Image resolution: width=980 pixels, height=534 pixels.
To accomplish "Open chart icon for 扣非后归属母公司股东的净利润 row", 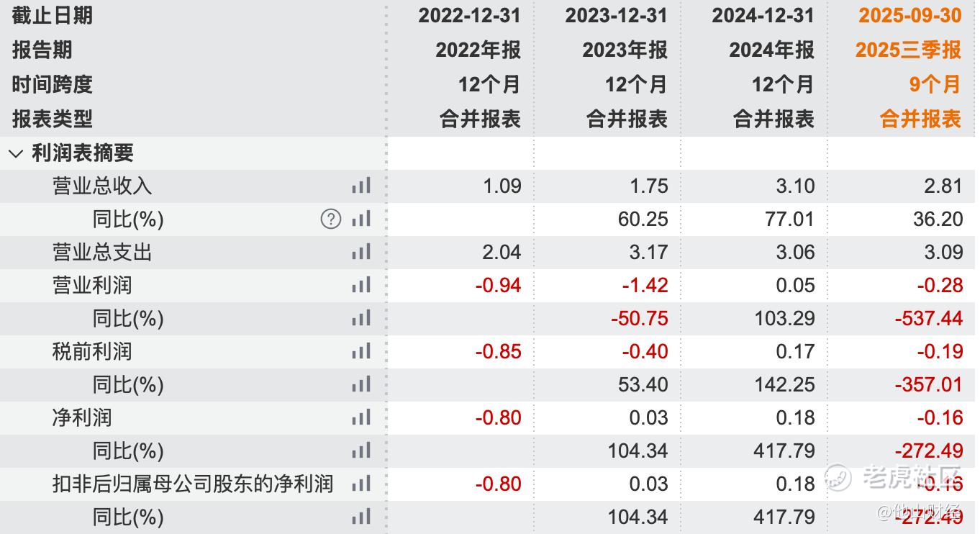I will click(361, 484).
